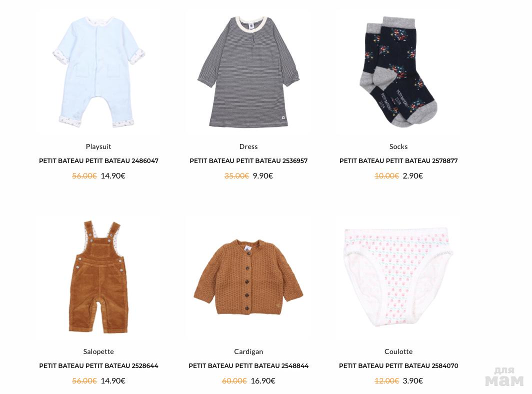Click the Salopette category label

98,351
